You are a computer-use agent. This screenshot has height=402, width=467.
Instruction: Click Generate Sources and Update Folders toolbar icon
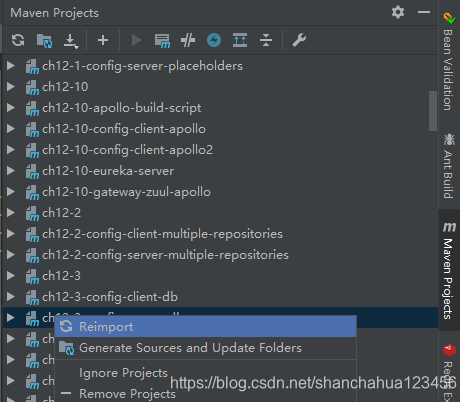coord(44,41)
